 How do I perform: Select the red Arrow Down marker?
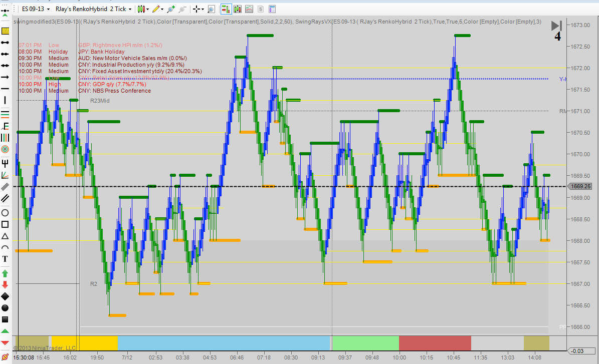click(x=5, y=284)
